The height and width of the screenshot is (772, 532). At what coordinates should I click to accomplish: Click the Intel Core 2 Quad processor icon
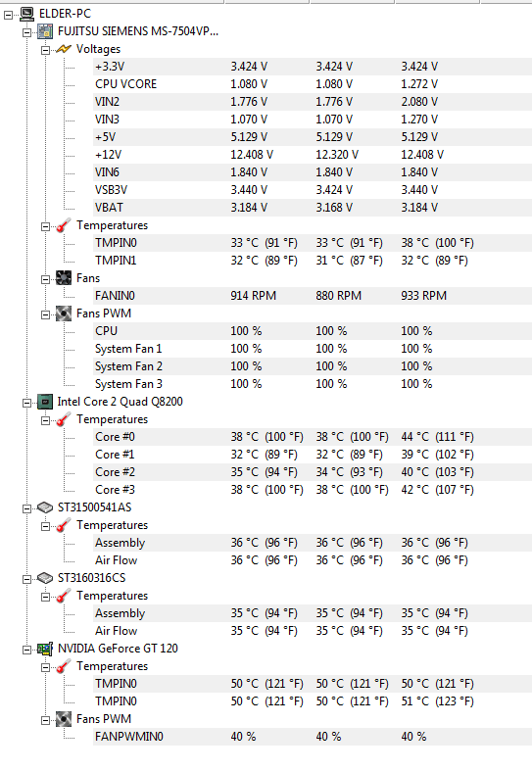45,402
